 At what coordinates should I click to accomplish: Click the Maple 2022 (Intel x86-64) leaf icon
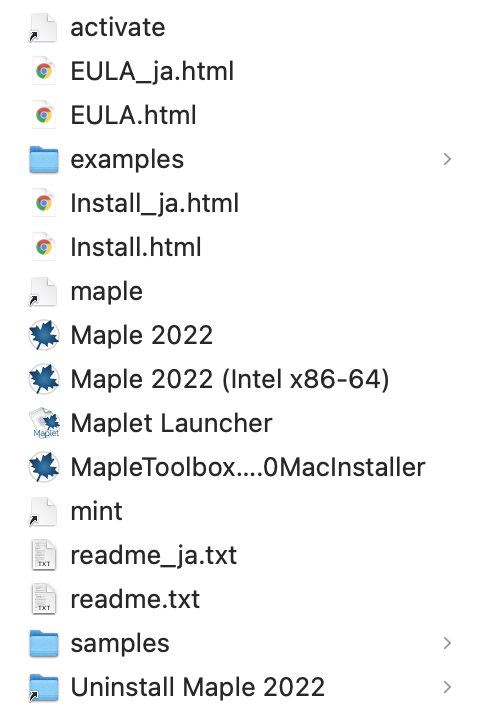click(x=44, y=379)
